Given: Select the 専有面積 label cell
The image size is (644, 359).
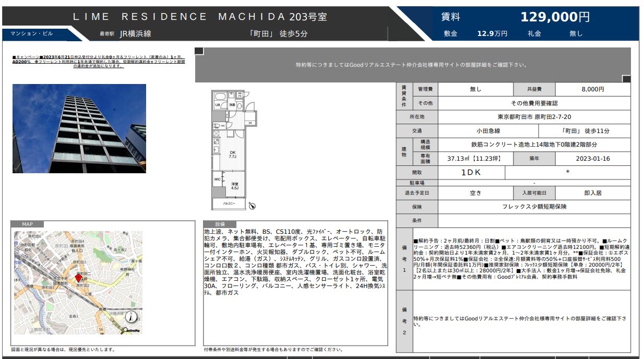Looking at the screenshot, I should (425, 159).
